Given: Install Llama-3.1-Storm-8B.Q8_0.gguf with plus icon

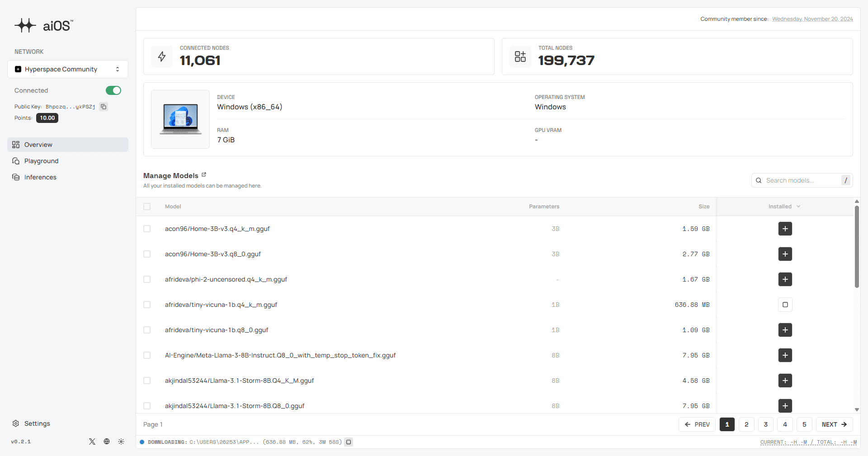Looking at the screenshot, I should (x=785, y=406).
